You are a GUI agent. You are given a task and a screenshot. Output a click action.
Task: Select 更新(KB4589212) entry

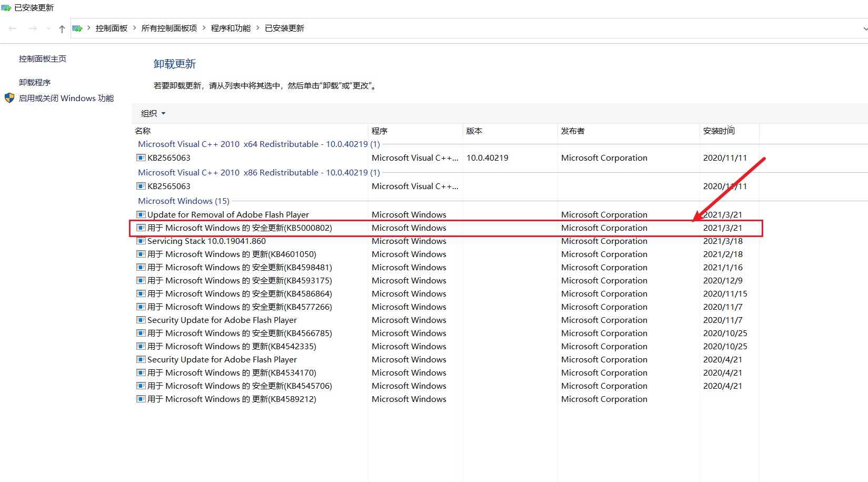(x=232, y=399)
